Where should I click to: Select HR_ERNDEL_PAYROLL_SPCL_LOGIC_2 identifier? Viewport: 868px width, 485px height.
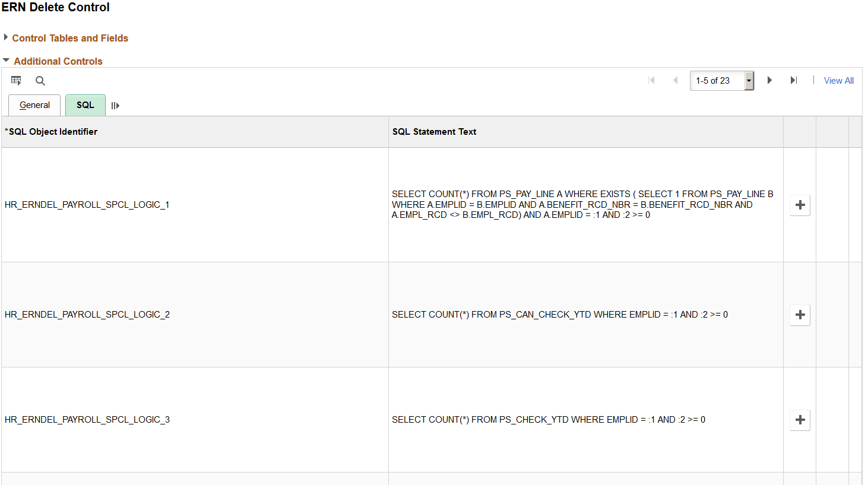(87, 315)
